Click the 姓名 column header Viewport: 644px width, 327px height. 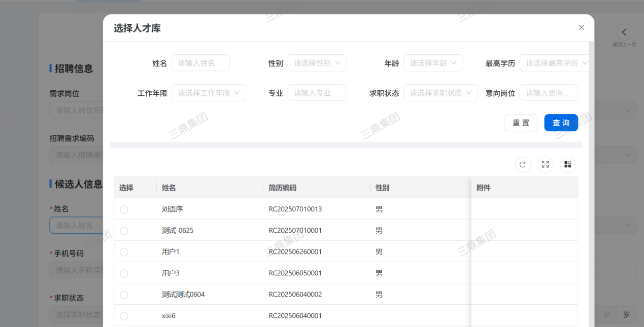169,188
